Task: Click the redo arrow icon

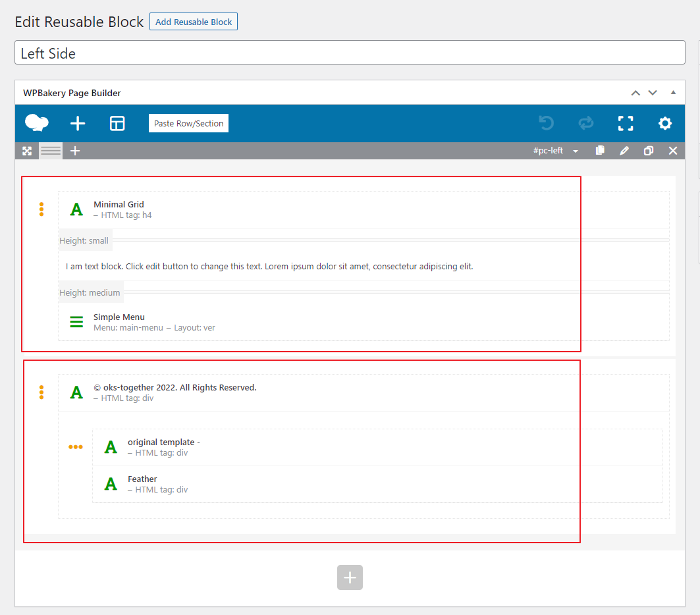Action: pos(585,122)
